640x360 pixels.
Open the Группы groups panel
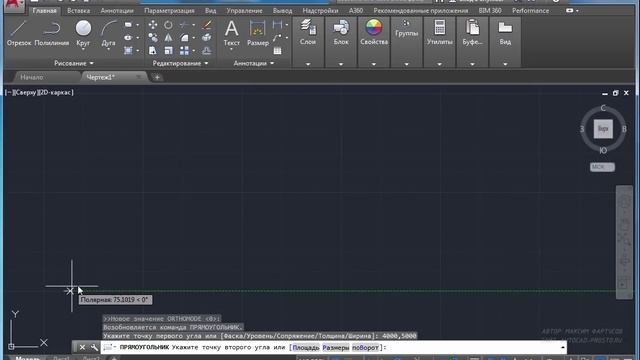407,29
